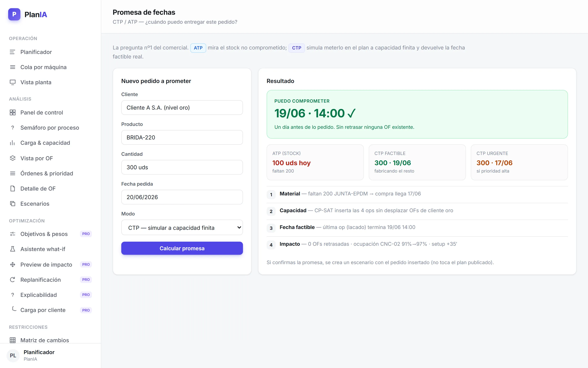Click the PL user avatar
This screenshot has height=368, width=588.
coord(13,356)
